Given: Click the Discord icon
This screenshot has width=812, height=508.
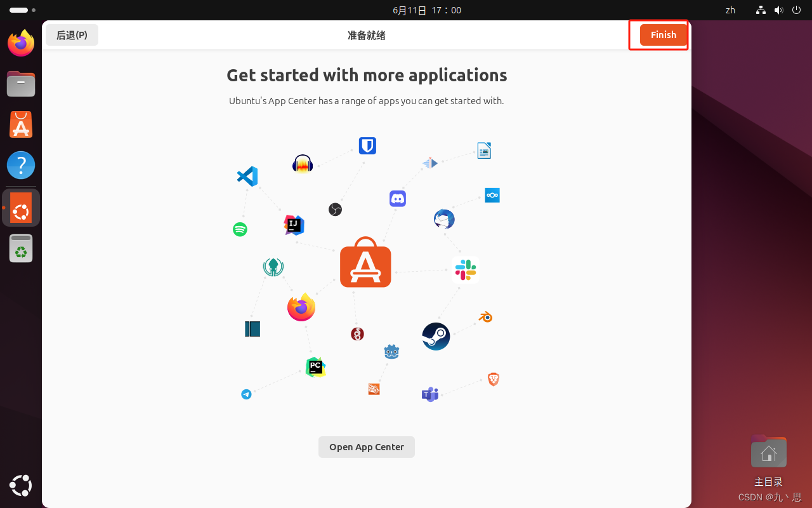Looking at the screenshot, I should pyautogui.click(x=398, y=199).
